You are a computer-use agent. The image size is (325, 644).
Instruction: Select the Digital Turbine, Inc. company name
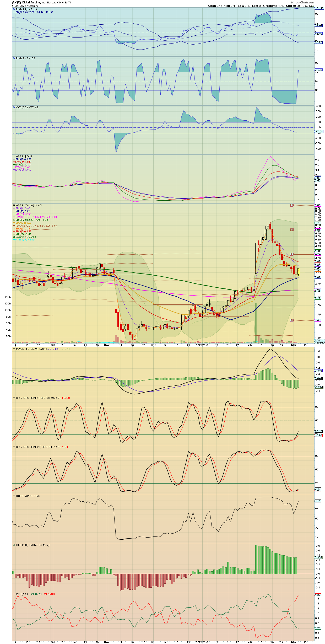click(x=34, y=2)
